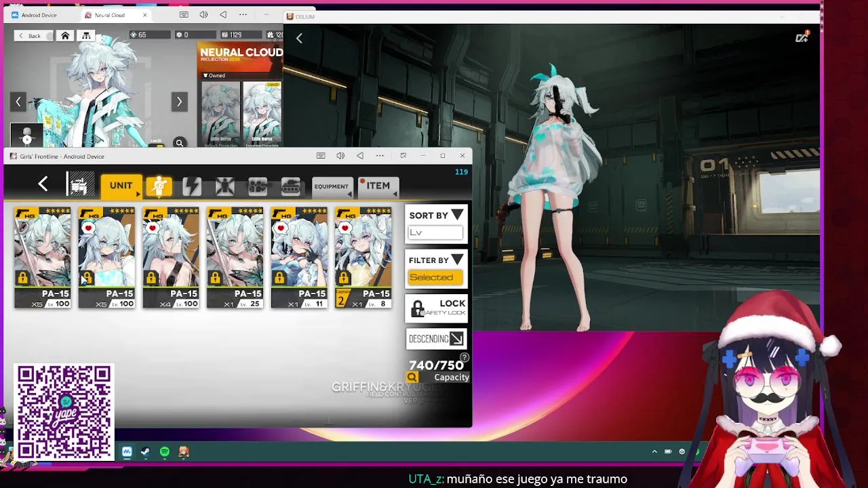Go back in Girls' Frontline unit screen
The height and width of the screenshot is (488, 868).
pyautogui.click(x=43, y=184)
